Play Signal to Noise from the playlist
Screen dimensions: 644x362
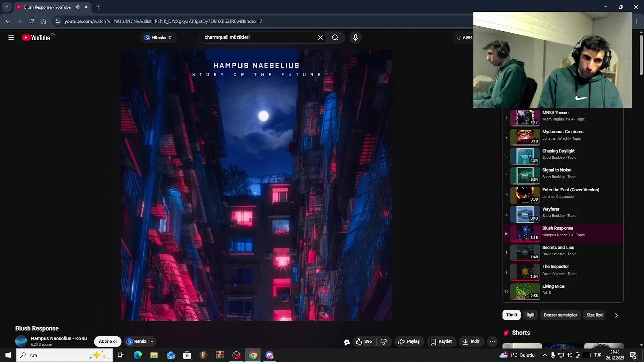tap(563, 175)
